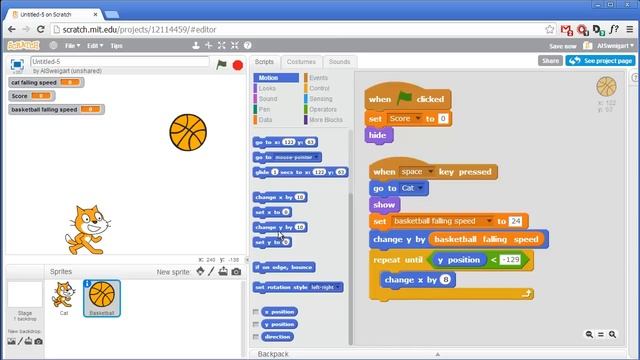The width and height of the screenshot is (640, 360).
Task: Click See project page button
Action: [x=600, y=61]
